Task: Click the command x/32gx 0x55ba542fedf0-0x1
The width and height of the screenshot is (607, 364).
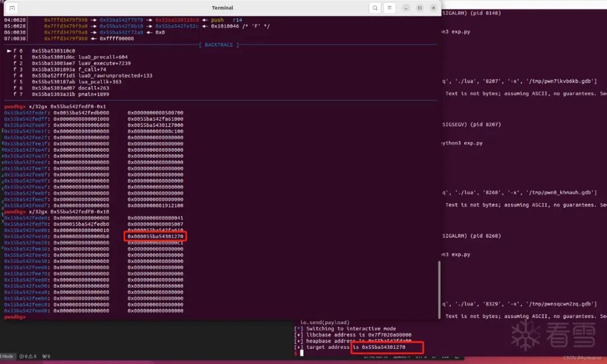Action: 67,107
